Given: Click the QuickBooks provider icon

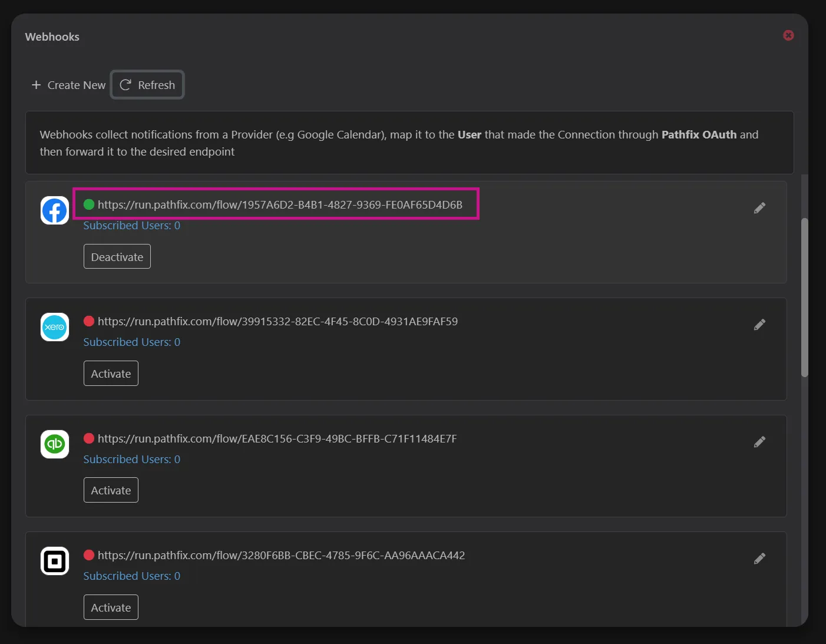Looking at the screenshot, I should pos(55,444).
